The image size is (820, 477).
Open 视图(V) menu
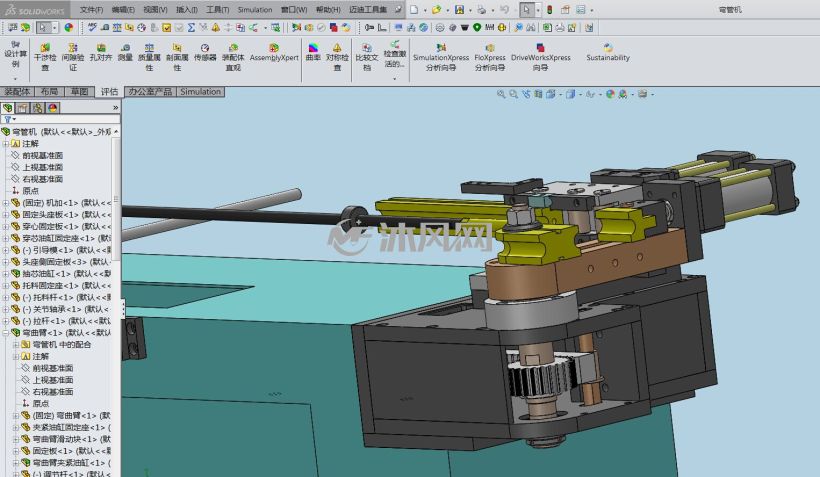pyautogui.click(x=155, y=9)
